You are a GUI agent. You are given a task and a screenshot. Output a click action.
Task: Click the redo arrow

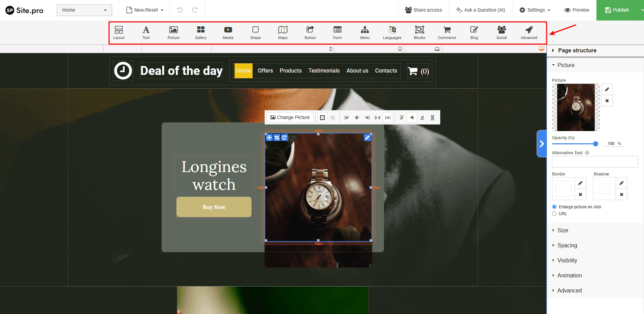point(195,10)
